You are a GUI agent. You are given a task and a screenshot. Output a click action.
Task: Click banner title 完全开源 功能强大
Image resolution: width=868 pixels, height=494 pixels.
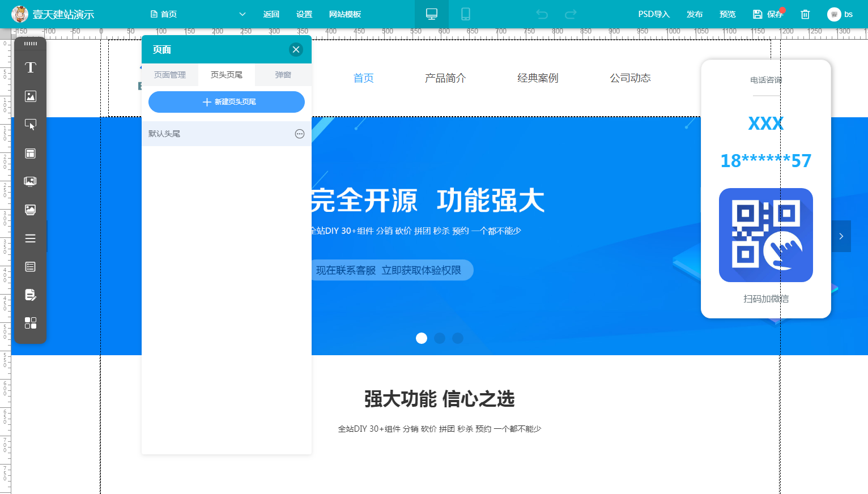pyautogui.click(x=428, y=201)
